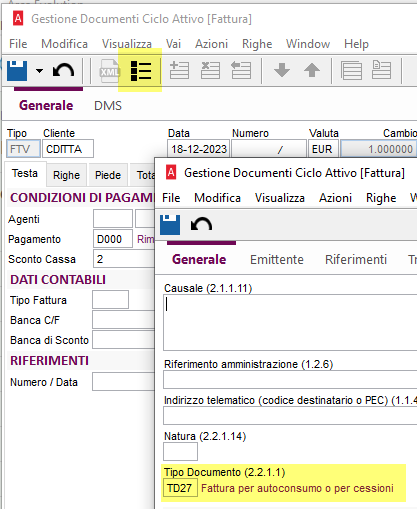Select the Testa sub-tab

coord(25,174)
